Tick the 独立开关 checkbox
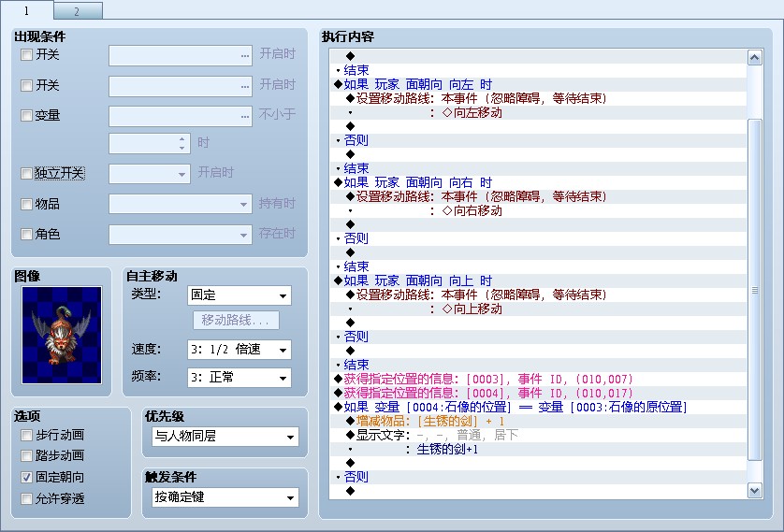Image resolution: width=784 pixels, height=532 pixels. point(26,173)
